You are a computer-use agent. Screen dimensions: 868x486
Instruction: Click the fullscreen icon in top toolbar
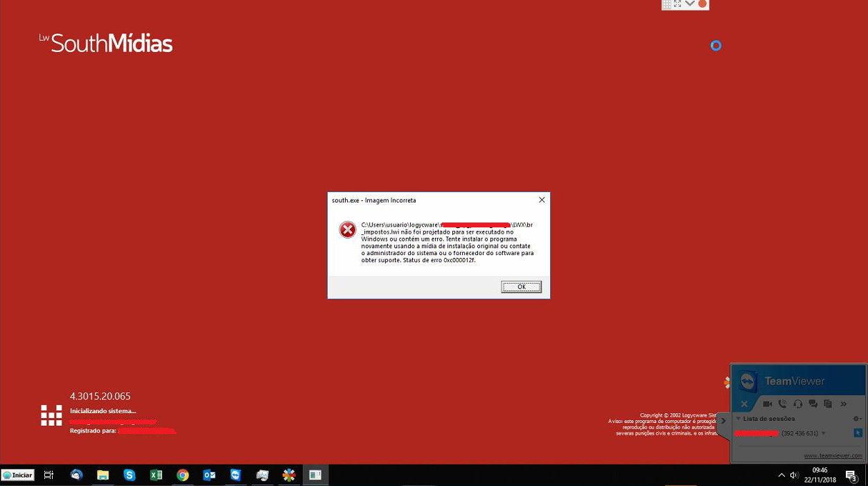tap(677, 4)
